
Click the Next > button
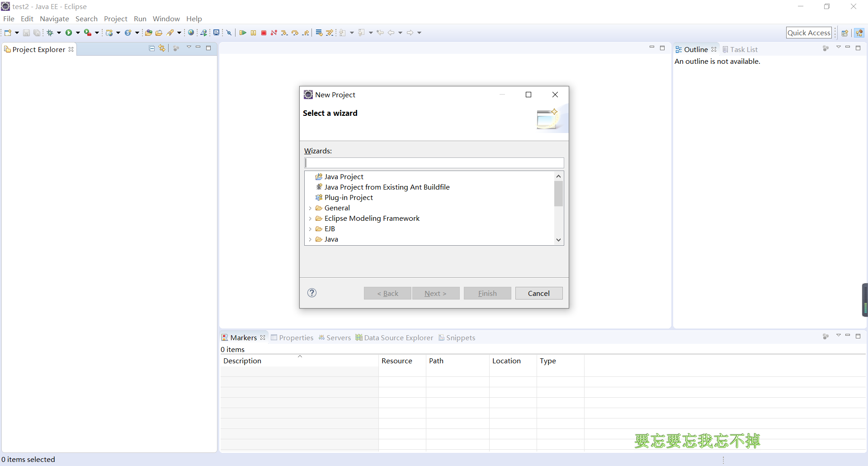pos(436,293)
